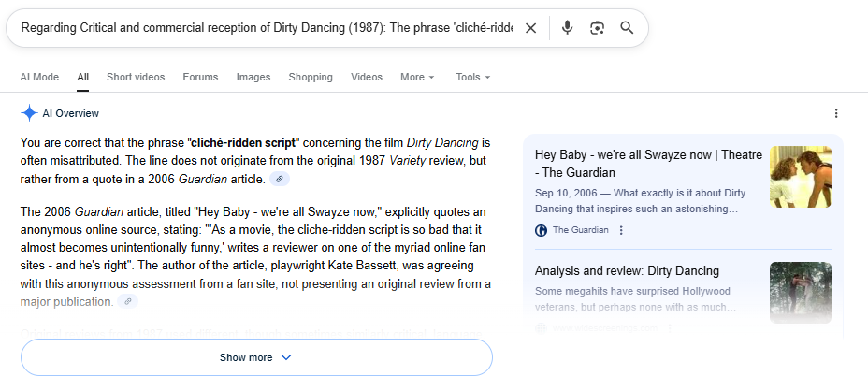The height and width of the screenshot is (391, 868).
Task: Expand the More dropdown menu
Action: (x=417, y=77)
